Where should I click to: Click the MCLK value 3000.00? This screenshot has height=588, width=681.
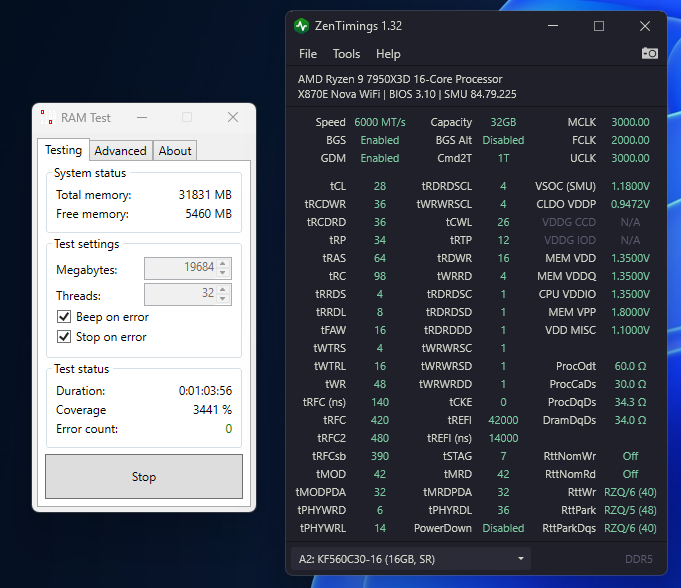point(630,122)
